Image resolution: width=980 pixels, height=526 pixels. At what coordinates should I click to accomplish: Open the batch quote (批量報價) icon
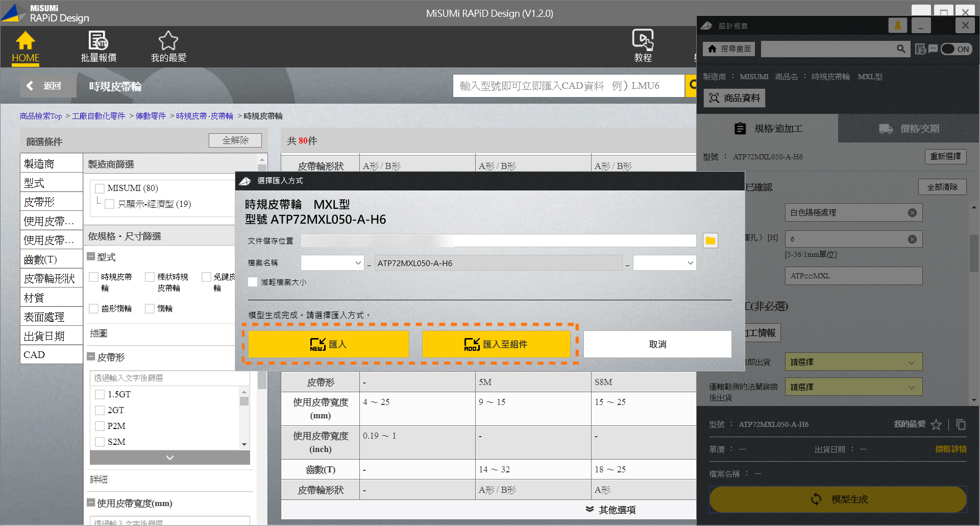coord(98,41)
